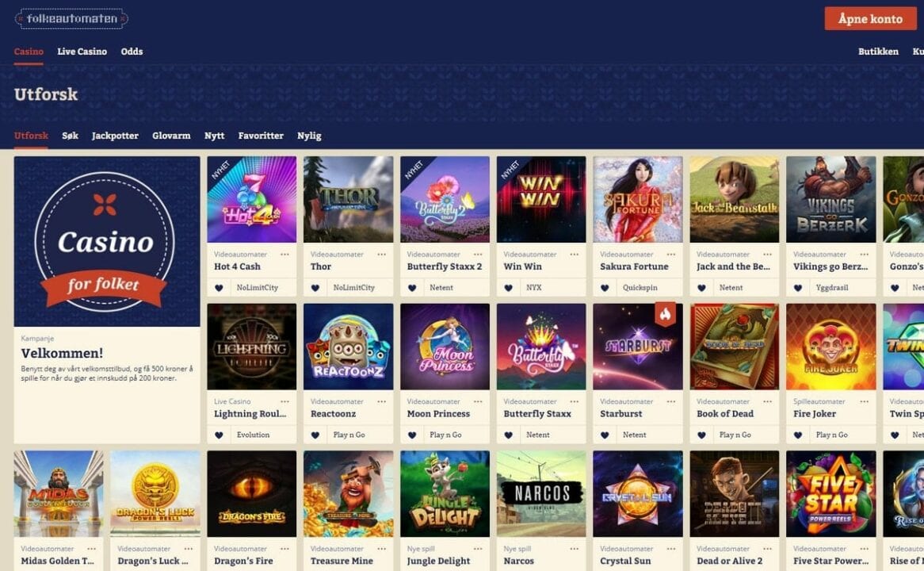
Task: Click the heart icon on Moon Princess
Action: click(412, 435)
